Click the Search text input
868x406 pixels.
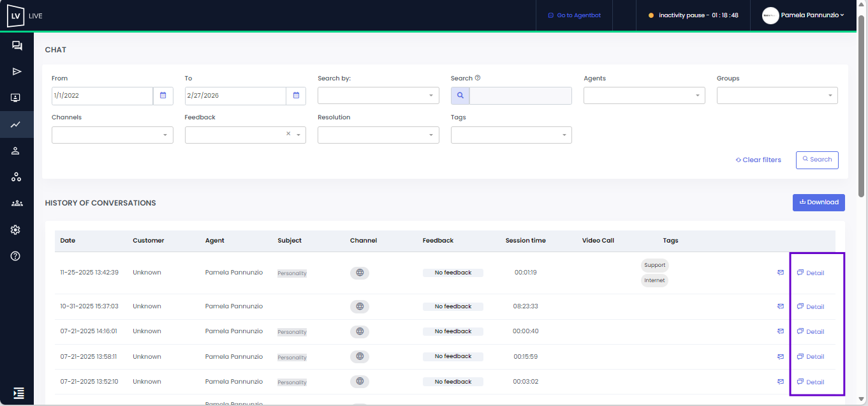(520, 96)
